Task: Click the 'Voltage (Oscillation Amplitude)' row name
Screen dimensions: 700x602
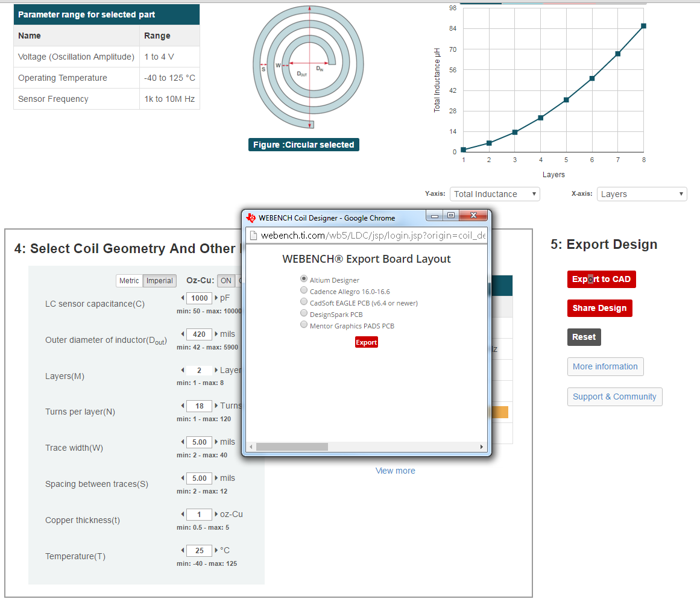Action: point(77,57)
